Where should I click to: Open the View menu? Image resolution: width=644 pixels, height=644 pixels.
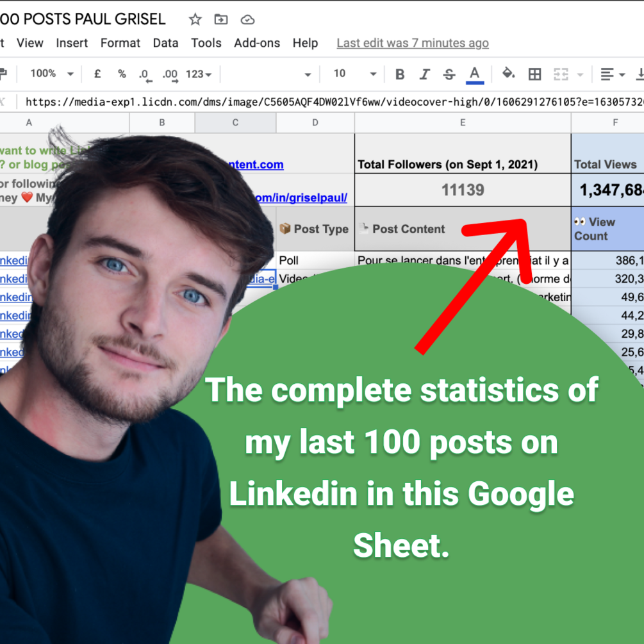click(30, 43)
